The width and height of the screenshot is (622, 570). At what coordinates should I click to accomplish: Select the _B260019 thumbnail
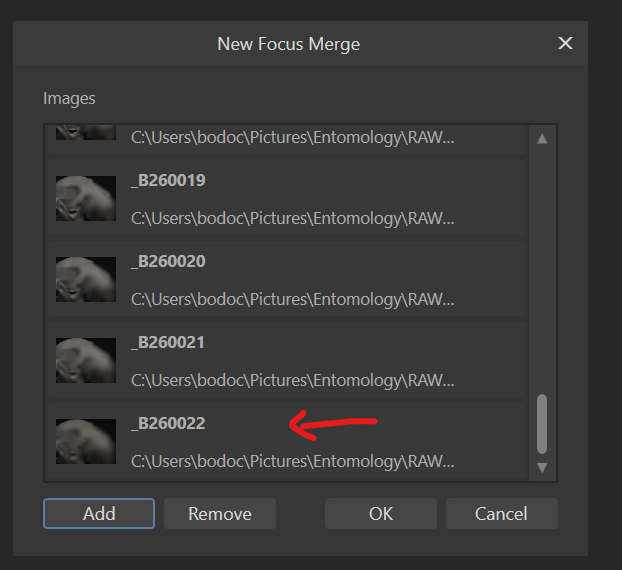86,198
